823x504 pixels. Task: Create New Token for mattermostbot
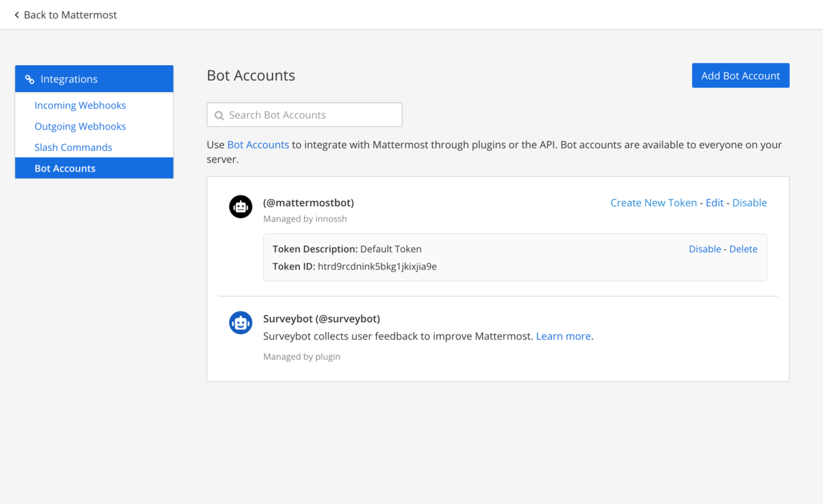(x=654, y=203)
